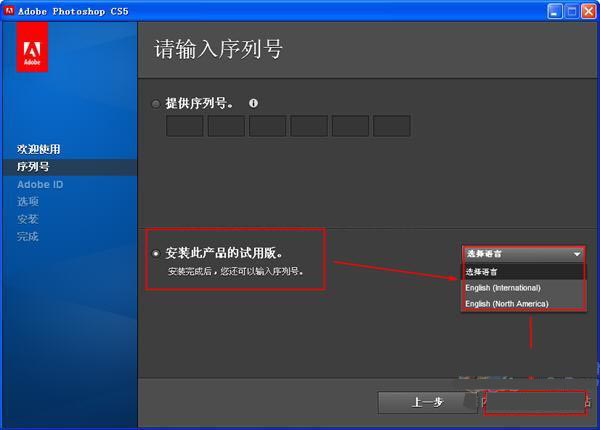Go to the 欢迎使用 step in sidebar
Viewport: 600px width, 430px height.
tap(39, 149)
